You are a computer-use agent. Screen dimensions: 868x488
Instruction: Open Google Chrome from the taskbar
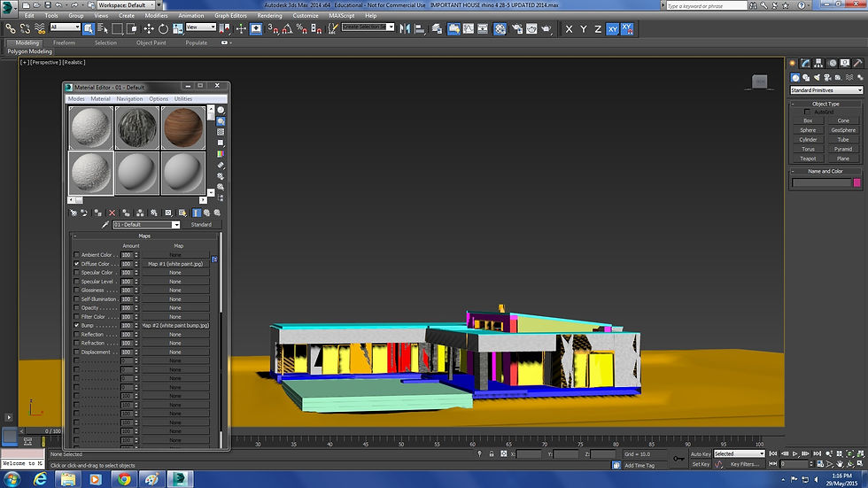tap(123, 478)
